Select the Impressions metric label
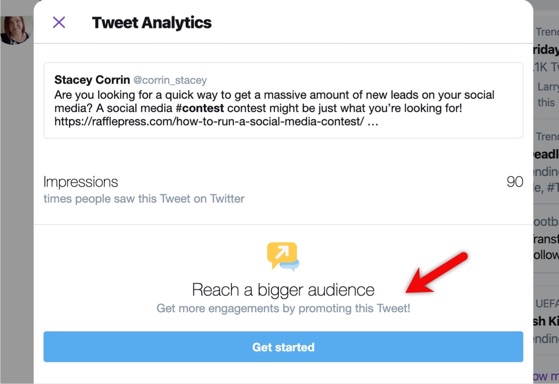 pos(81,182)
